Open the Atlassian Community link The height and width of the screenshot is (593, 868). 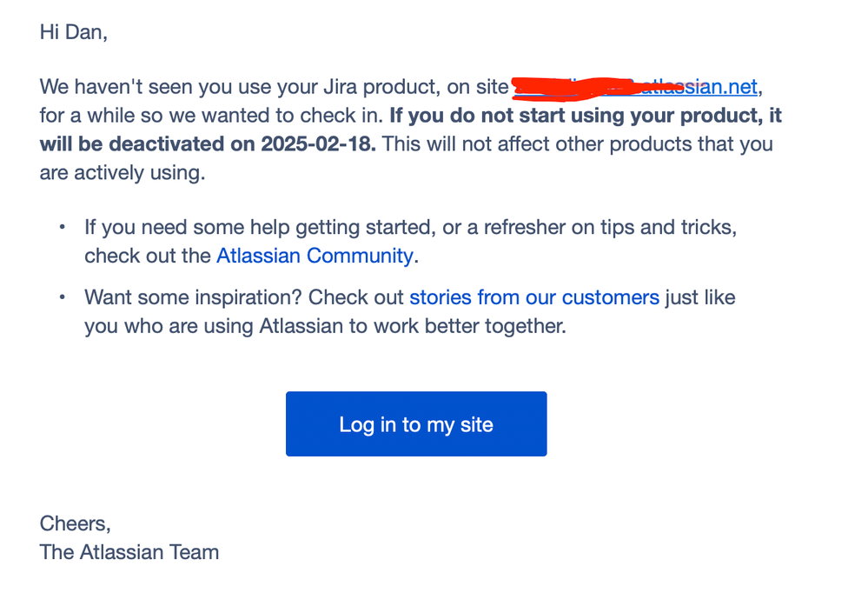(315, 256)
